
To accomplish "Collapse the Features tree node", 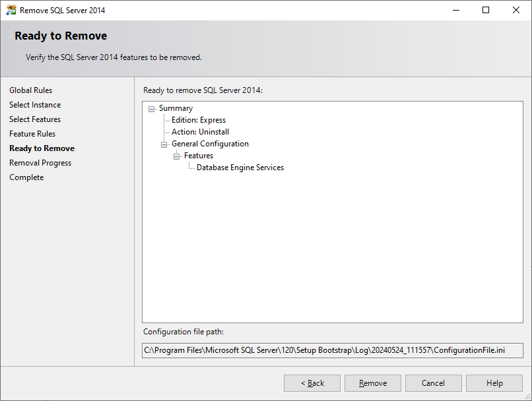I will pyautogui.click(x=176, y=155).
